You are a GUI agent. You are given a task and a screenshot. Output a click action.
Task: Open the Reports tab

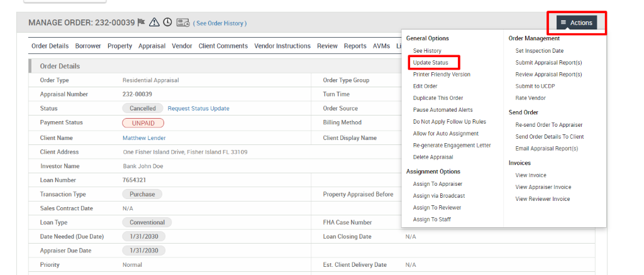[355, 46]
